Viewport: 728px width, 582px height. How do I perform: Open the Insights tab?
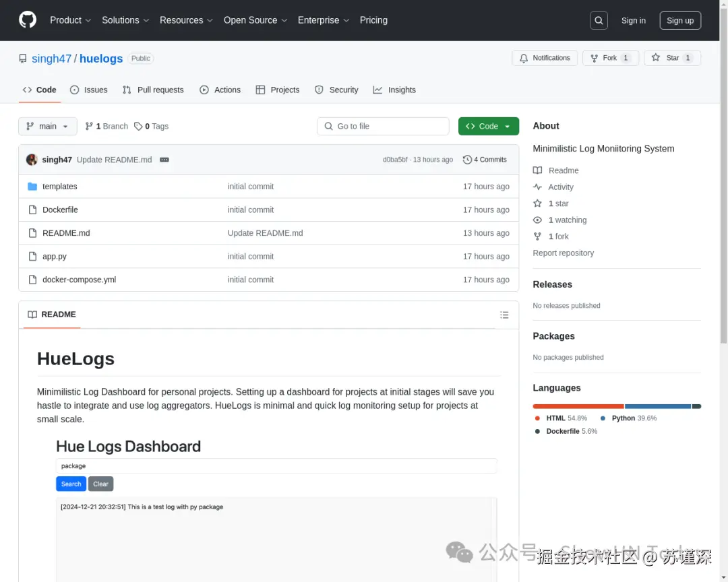[x=394, y=90]
